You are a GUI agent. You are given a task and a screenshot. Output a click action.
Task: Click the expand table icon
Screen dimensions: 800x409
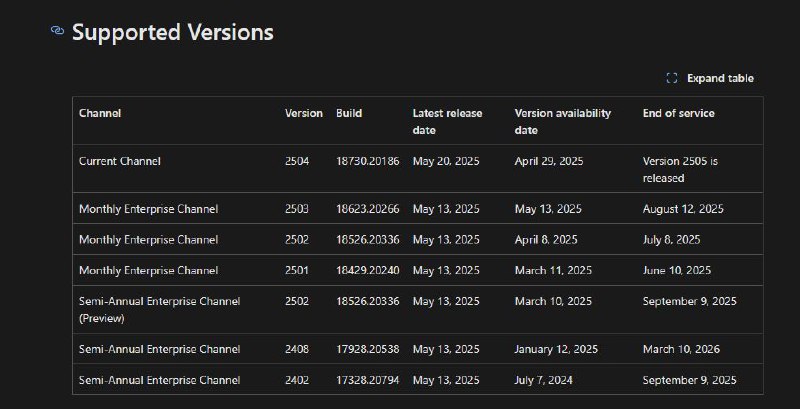click(672, 78)
